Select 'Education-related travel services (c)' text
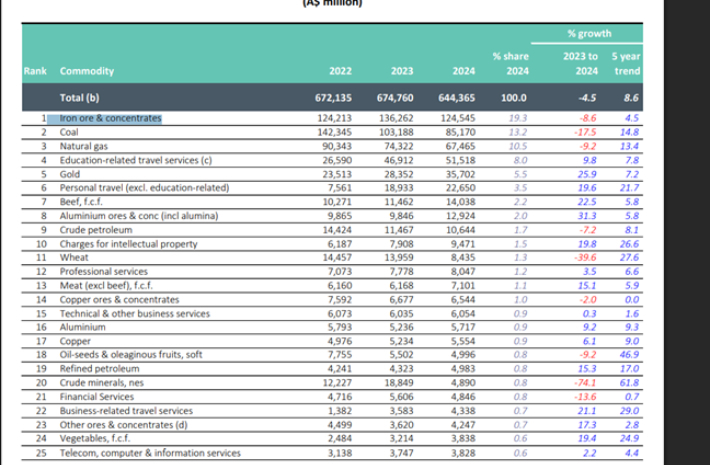 click(136, 160)
